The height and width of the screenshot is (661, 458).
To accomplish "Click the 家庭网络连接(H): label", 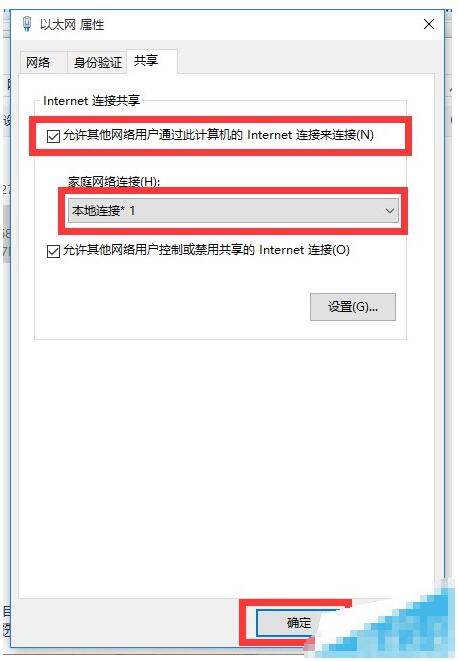I will (114, 182).
